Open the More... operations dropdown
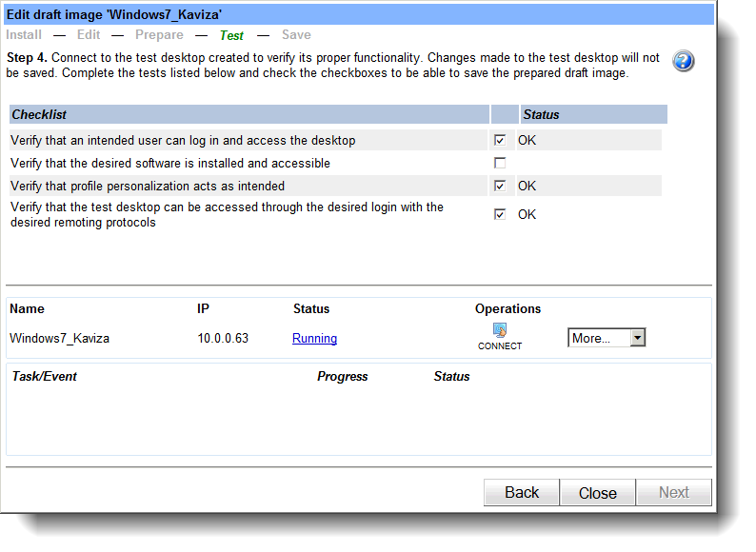Image resolution: width=756 pixels, height=552 pixels. (607, 338)
